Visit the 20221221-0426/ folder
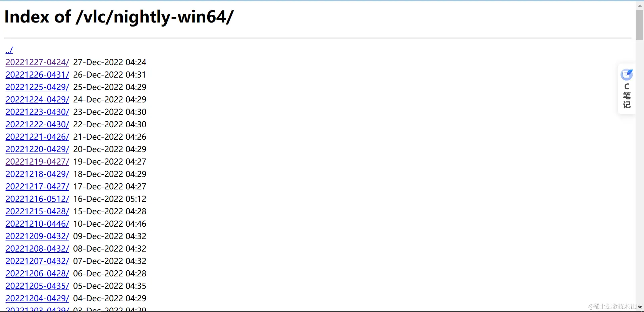Viewport: 644px width, 312px height. click(x=37, y=137)
